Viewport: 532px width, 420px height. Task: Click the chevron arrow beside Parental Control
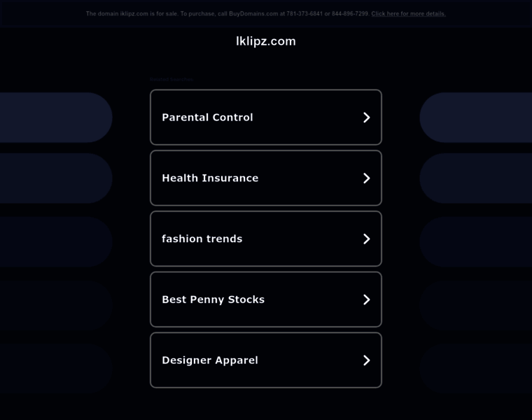(x=366, y=118)
